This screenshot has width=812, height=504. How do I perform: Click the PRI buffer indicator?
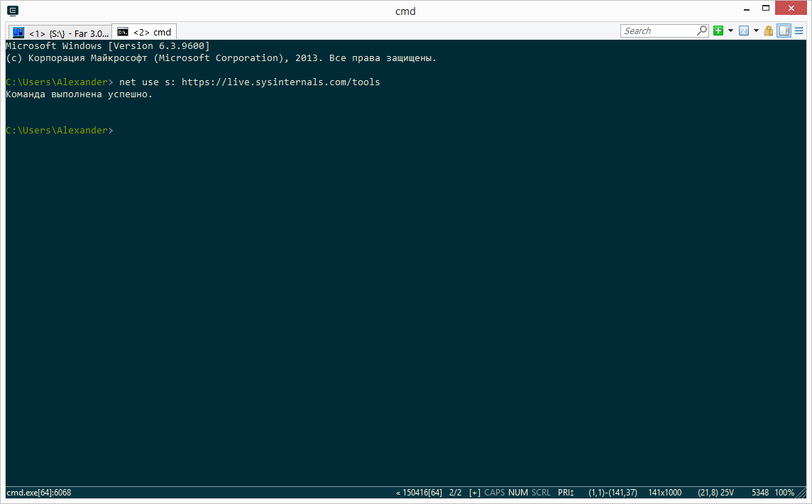pos(566,493)
